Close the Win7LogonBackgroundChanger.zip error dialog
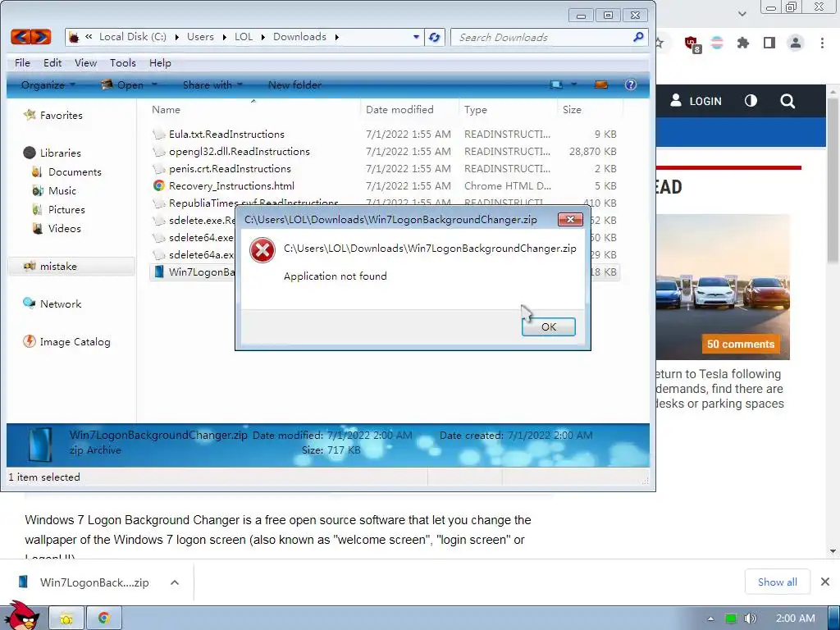The width and height of the screenshot is (840, 630). 571,219
